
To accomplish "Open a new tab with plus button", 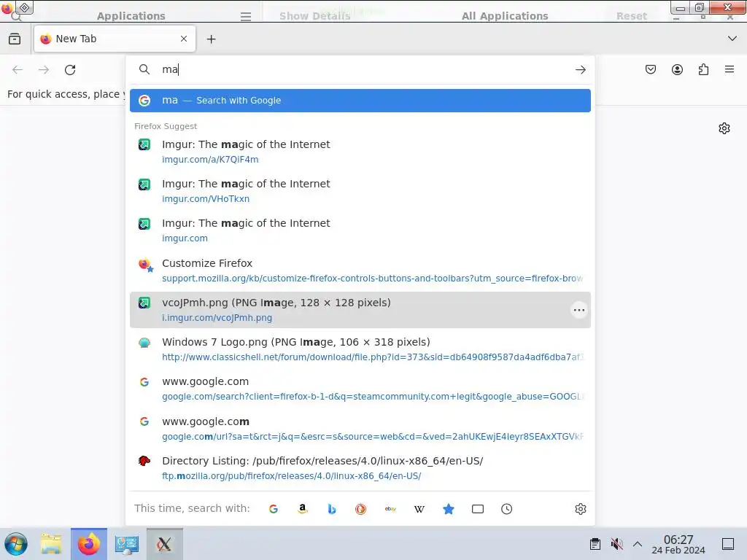I will [x=211, y=39].
